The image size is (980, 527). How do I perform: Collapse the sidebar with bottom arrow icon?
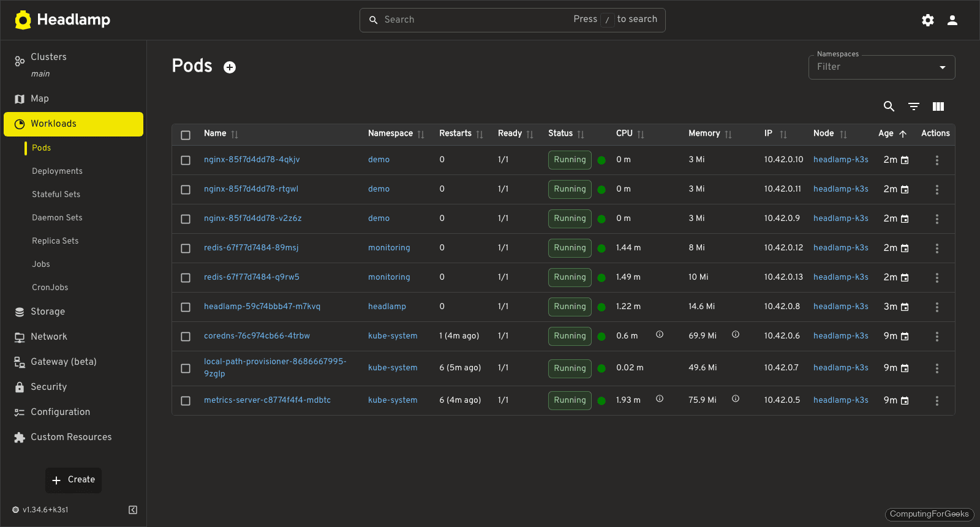click(x=133, y=510)
